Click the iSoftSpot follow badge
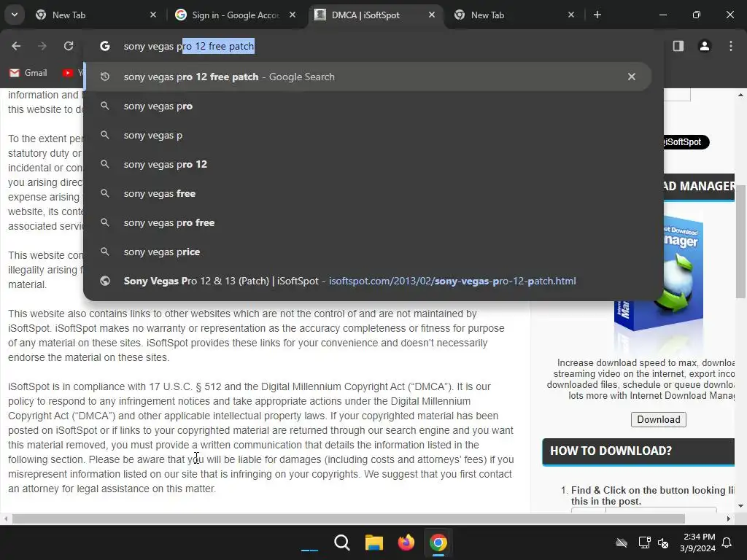The image size is (747, 560). coord(686,142)
